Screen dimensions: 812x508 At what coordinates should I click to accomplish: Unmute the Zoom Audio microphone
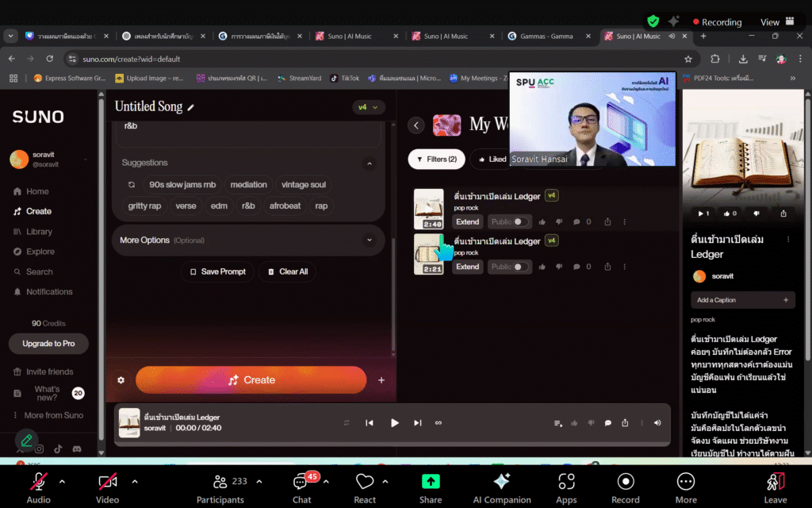38,488
